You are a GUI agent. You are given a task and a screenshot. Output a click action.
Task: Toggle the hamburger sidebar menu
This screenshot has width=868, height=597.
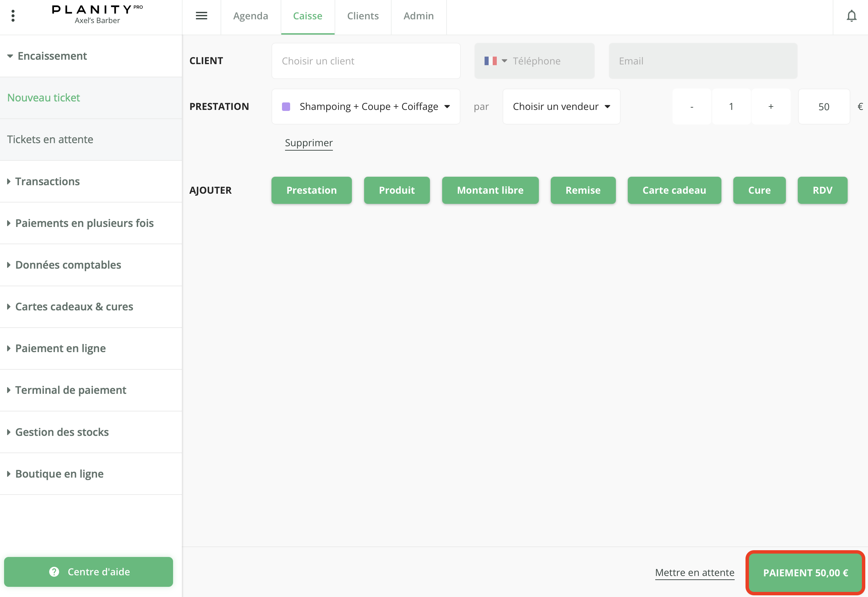tap(201, 16)
